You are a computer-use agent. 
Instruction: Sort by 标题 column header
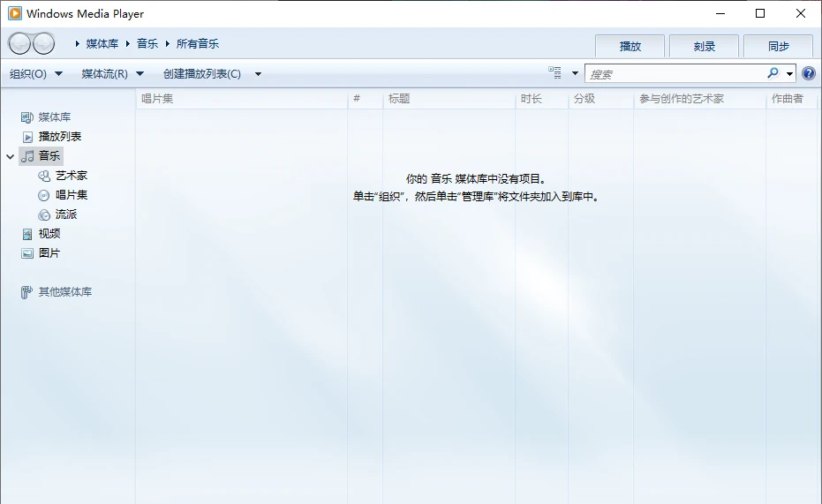[x=449, y=99]
